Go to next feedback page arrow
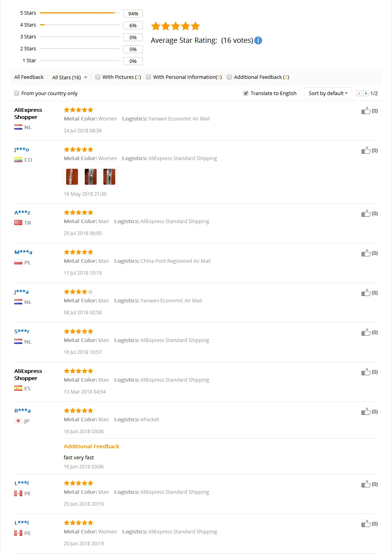Viewport: 392px width, 554px height. 366,94
